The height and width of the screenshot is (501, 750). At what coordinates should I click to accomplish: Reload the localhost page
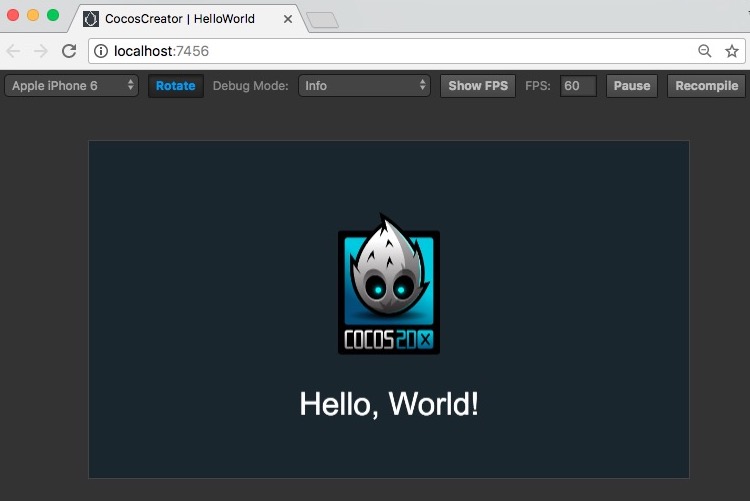(x=69, y=51)
